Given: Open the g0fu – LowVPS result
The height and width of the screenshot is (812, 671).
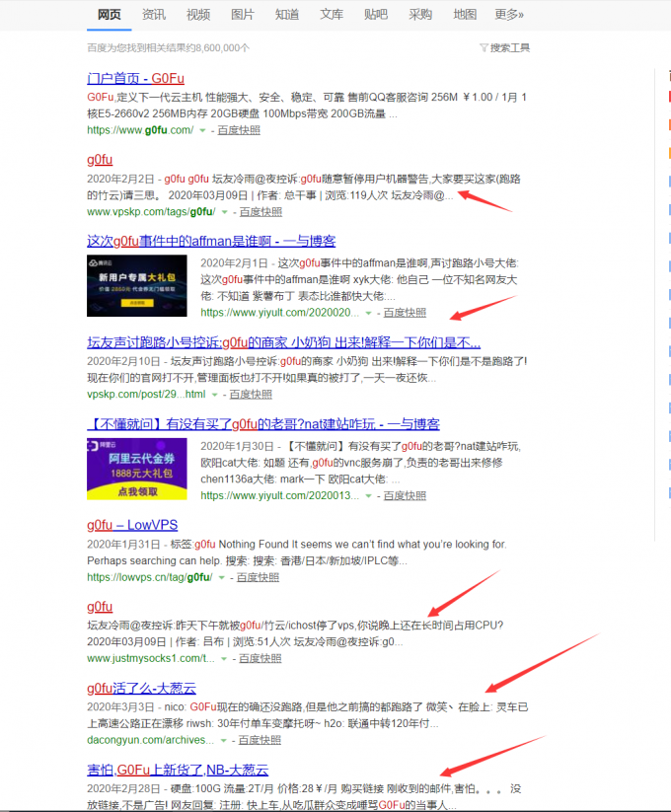Looking at the screenshot, I should tap(132, 525).
